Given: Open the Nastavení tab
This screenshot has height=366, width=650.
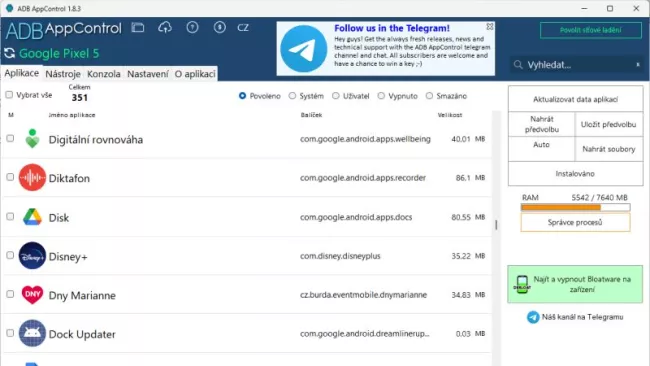Looking at the screenshot, I should point(148,74).
